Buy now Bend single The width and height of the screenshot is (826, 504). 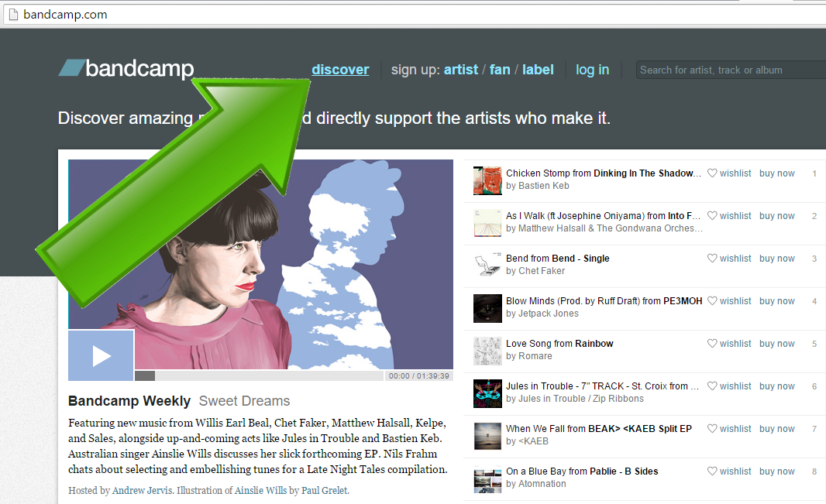(x=776, y=259)
